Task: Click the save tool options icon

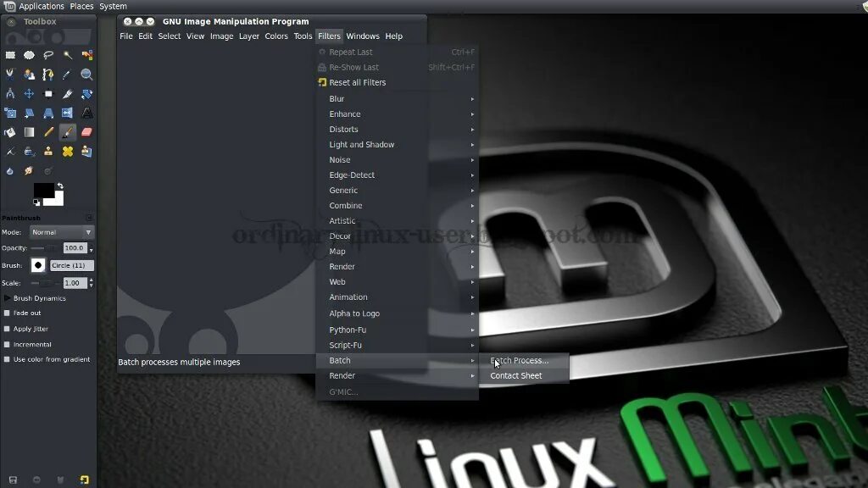Action: (13, 480)
